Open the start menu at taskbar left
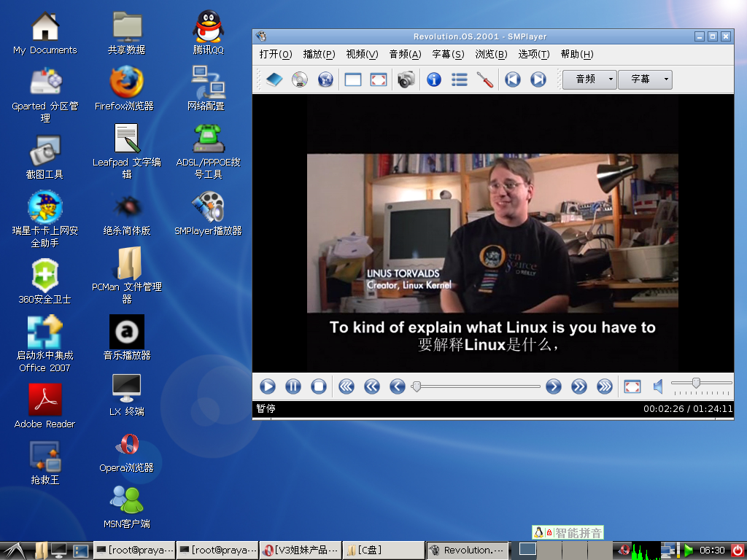Image resolution: width=747 pixels, height=560 pixels. [x=13, y=551]
